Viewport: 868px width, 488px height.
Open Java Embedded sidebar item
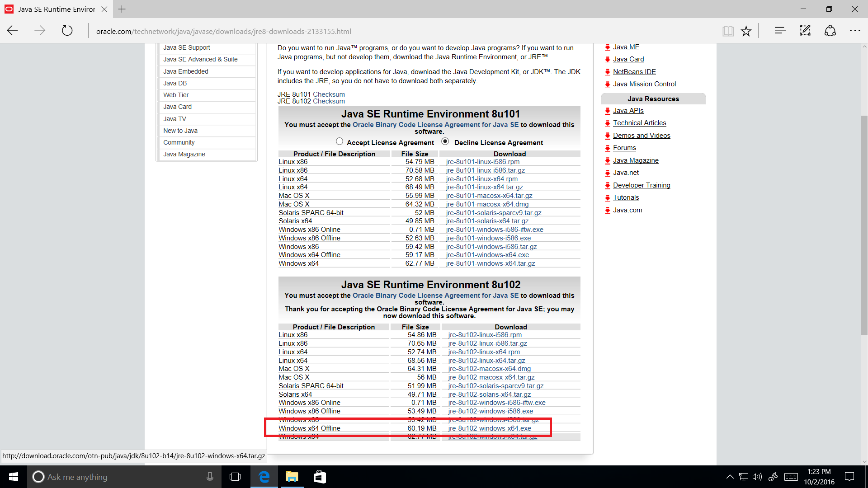pyautogui.click(x=186, y=71)
